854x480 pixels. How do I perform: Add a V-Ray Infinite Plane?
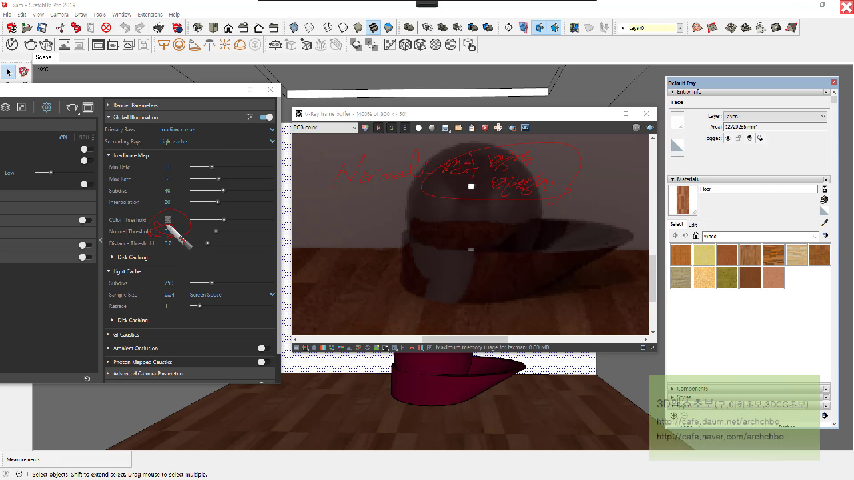tap(275, 45)
